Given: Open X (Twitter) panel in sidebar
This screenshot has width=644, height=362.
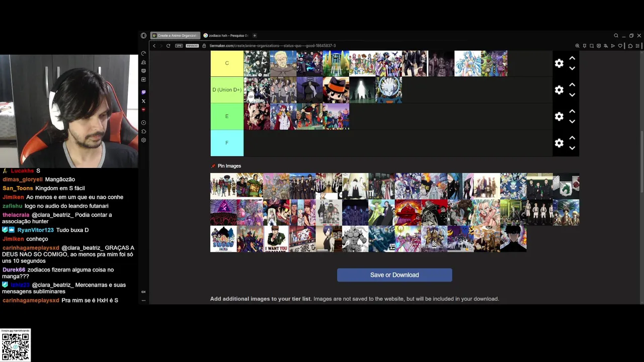Looking at the screenshot, I should [x=143, y=101].
